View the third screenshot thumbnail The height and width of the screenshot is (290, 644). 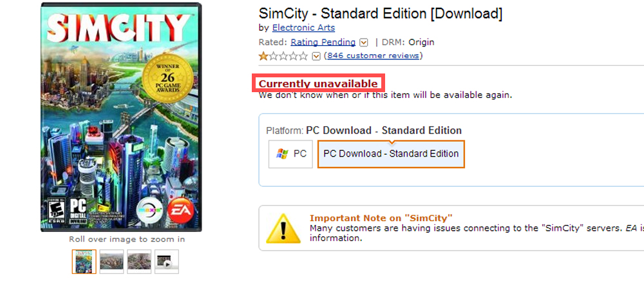tap(139, 262)
